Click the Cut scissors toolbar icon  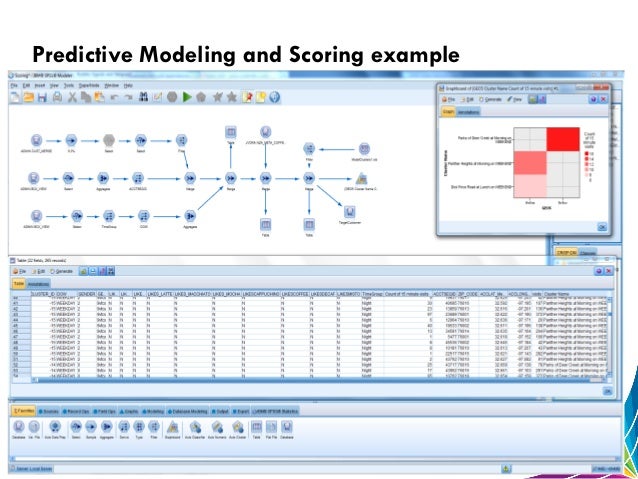coord(72,97)
